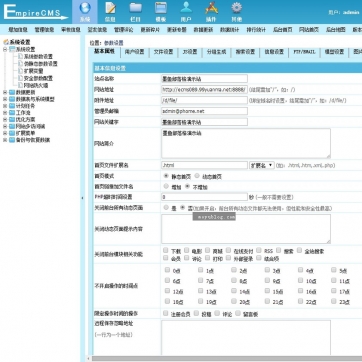Click the horizontal scrollbar at bottom

[x=227, y=359]
